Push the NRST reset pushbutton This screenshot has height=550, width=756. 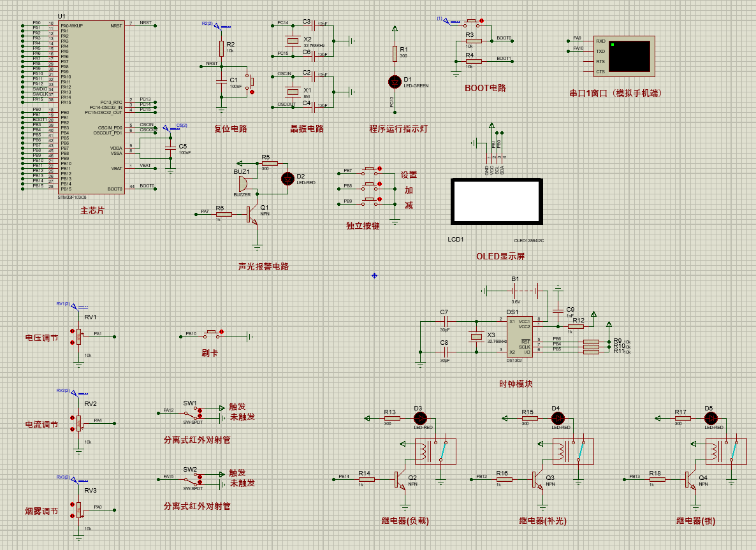click(250, 83)
